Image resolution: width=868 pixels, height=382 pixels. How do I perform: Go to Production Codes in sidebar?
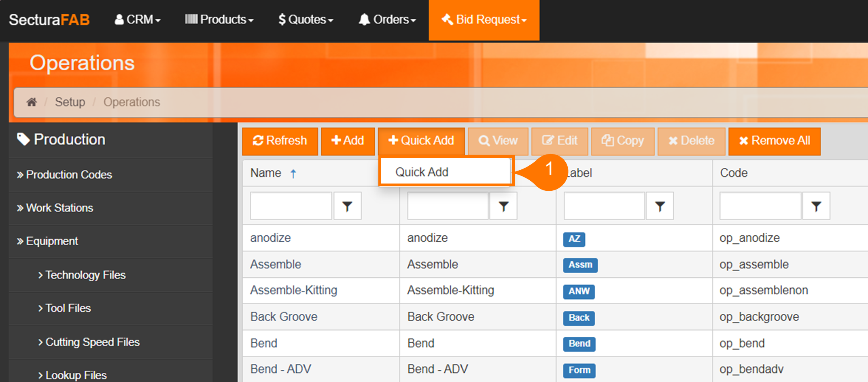pyautogui.click(x=69, y=175)
